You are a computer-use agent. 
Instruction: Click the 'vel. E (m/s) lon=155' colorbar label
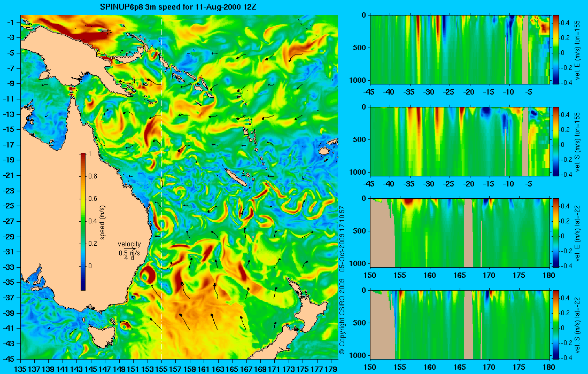point(577,50)
